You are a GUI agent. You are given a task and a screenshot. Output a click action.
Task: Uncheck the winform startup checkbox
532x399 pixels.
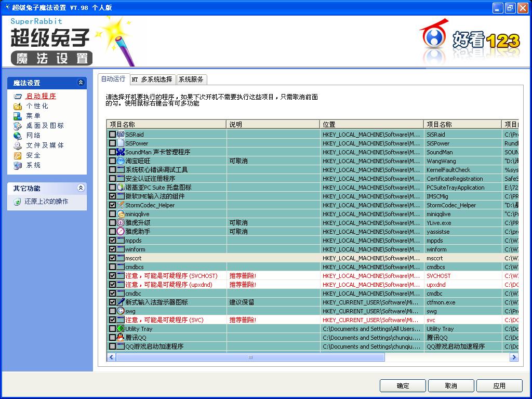112,249
